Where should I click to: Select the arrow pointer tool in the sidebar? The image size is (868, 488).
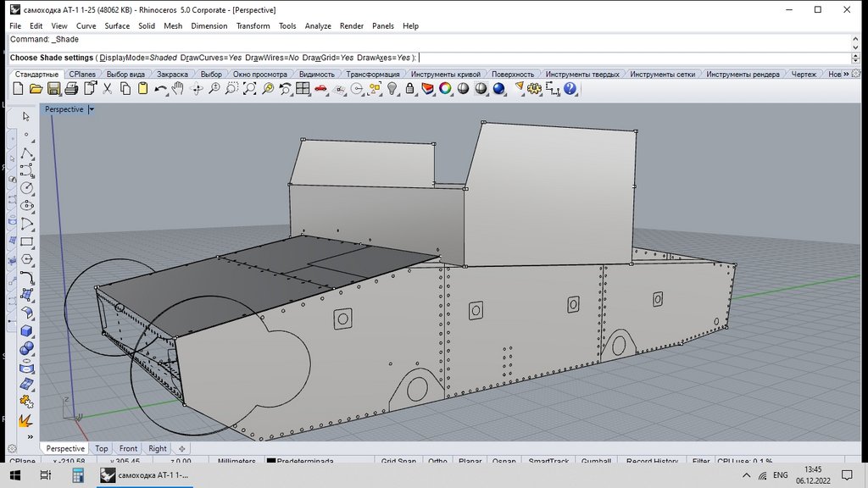click(x=26, y=116)
